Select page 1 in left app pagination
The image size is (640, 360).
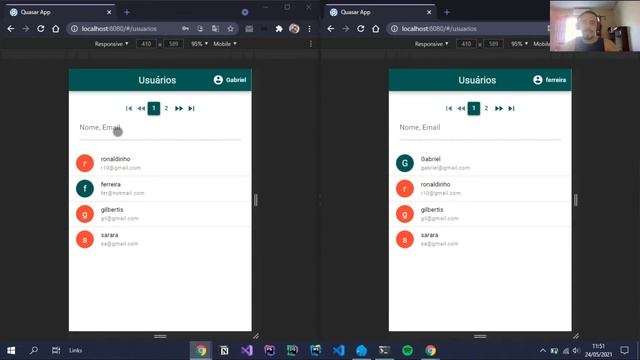(x=154, y=108)
